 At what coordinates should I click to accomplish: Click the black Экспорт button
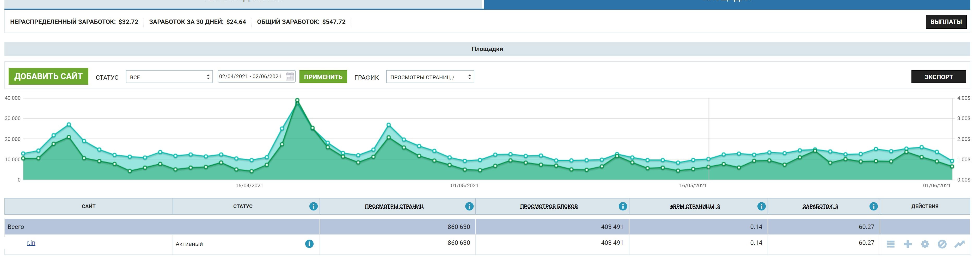[938, 77]
